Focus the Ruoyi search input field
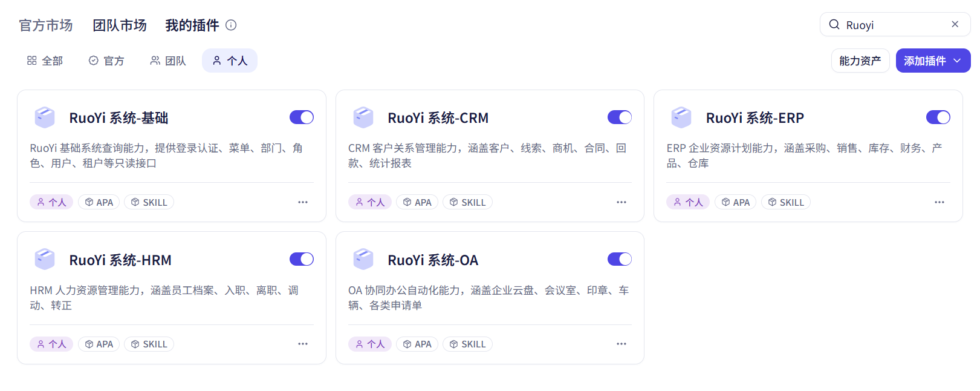Image resolution: width=980 pixels, height=391 pixels. tap(895, 25)
